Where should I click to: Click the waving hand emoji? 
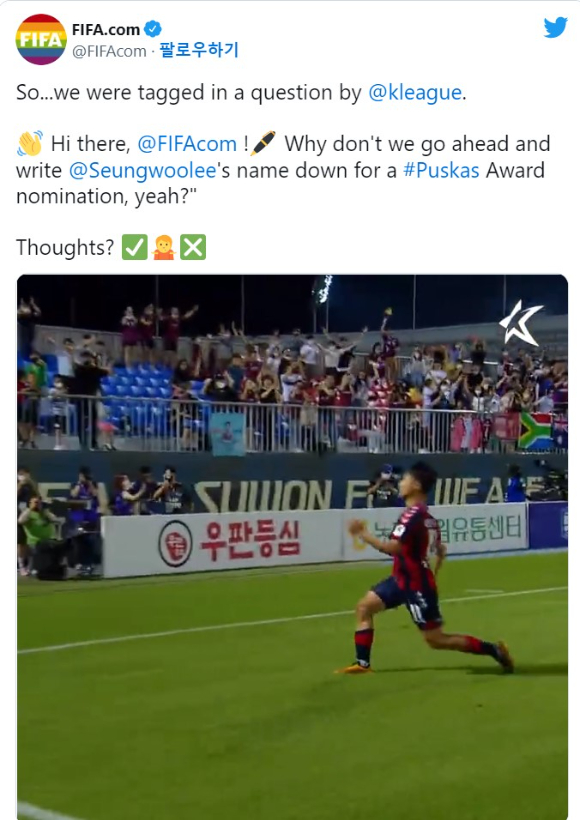point(30,144)
